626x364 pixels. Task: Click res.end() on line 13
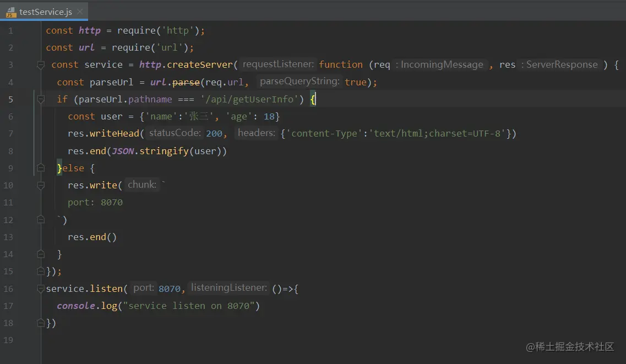point(92,237)
